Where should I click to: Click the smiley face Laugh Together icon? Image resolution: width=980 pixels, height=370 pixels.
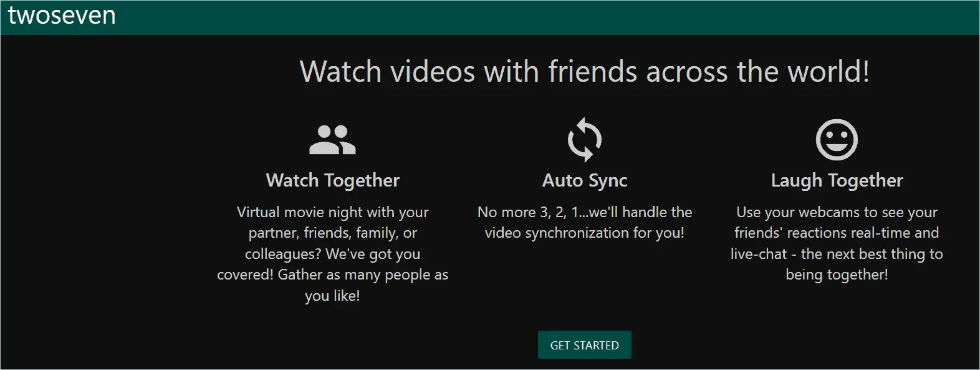837,140
